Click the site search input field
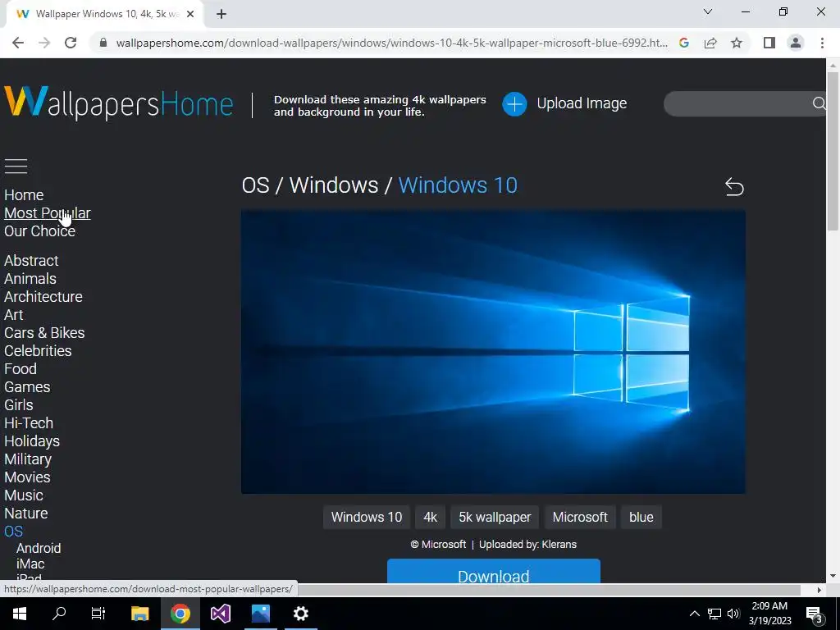This screenshot has height=630, width=840. click(x=739, y=104)
